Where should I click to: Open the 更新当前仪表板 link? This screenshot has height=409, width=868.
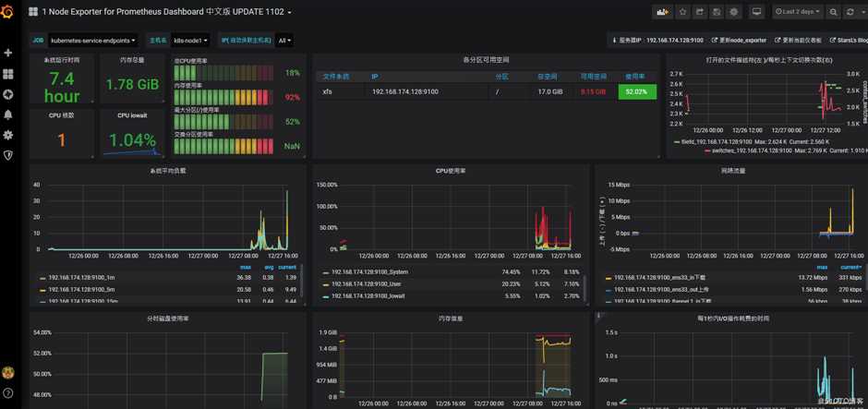tap(798, 41)
